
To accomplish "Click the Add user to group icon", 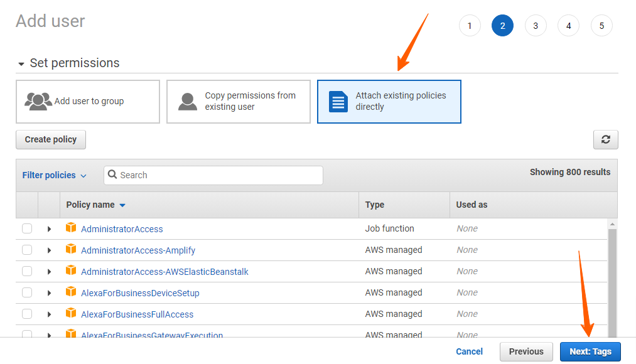I will click(38, 101).
